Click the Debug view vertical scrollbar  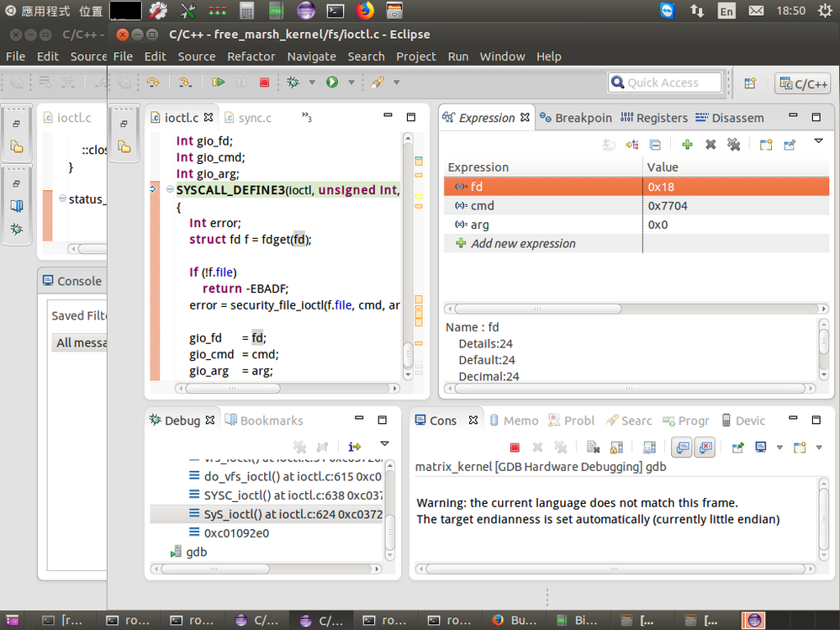[390, 510]
